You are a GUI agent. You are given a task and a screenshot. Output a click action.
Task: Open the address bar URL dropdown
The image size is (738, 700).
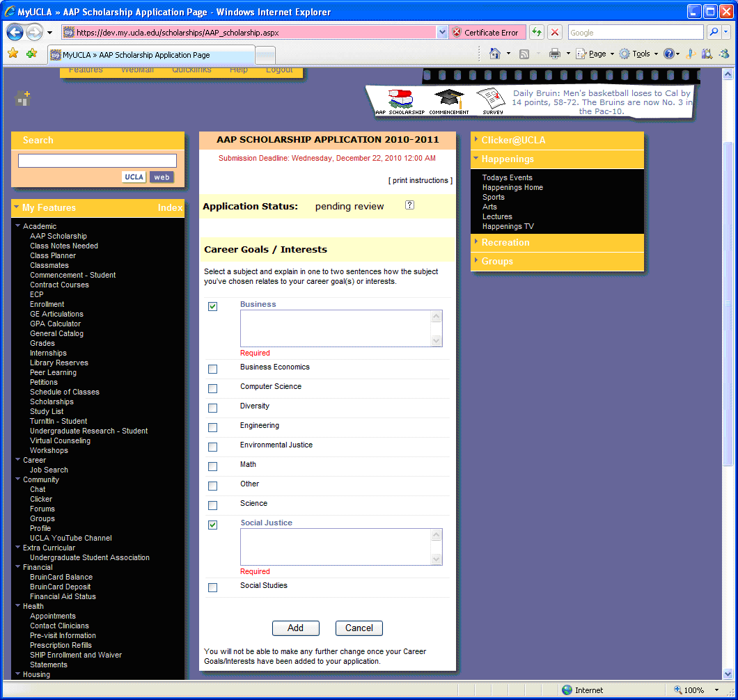point(442,32)
